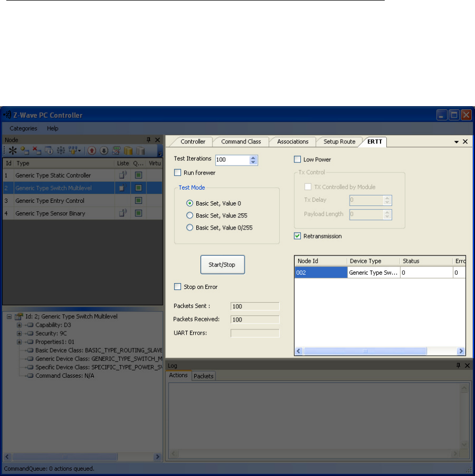The image size is (475, 476).
Task: Collapse the Id: 2 Switch Multilevel tree node
Action: 9,316
